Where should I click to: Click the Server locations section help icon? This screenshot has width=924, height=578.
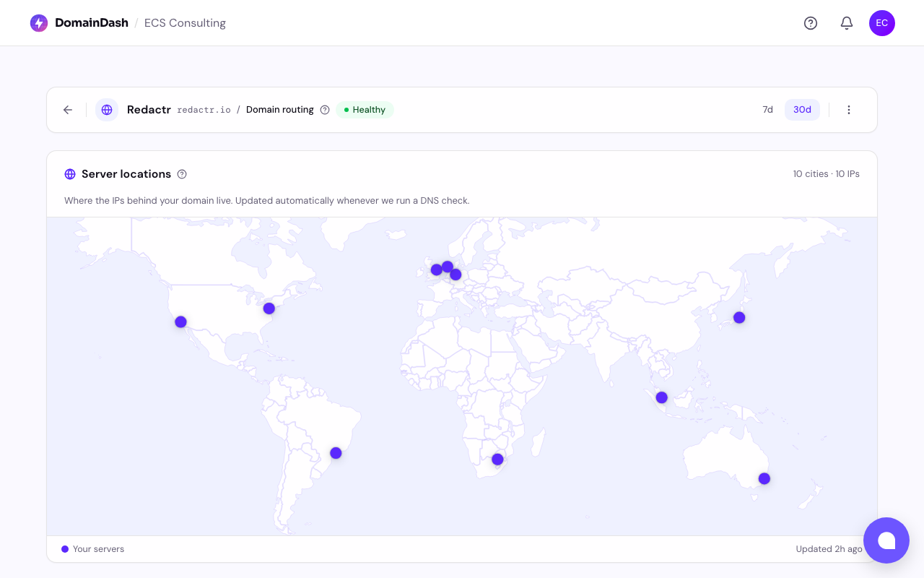[182, 174]
